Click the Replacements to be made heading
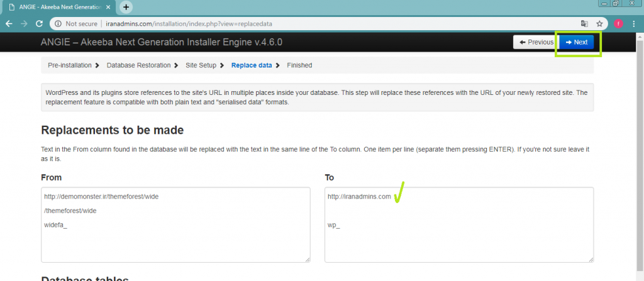 [x=112, y=130]
